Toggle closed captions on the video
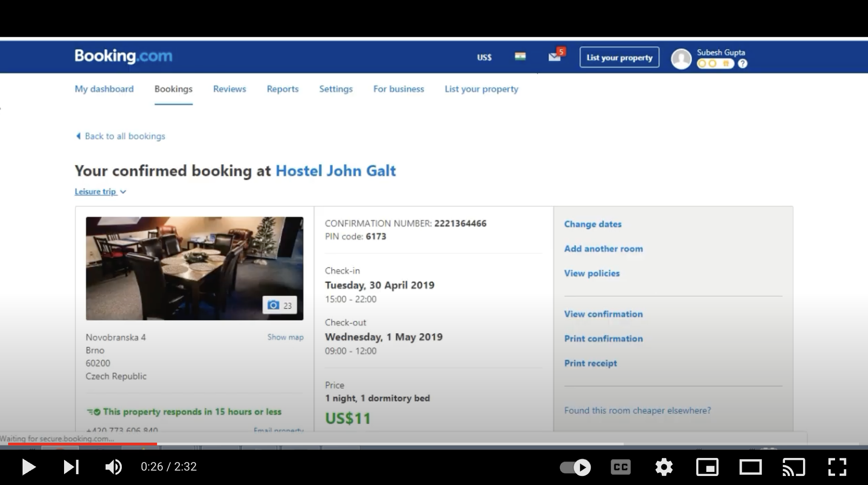Image resolution: width=868 pixels, height=485 pixels. click(x=620, y=467)
